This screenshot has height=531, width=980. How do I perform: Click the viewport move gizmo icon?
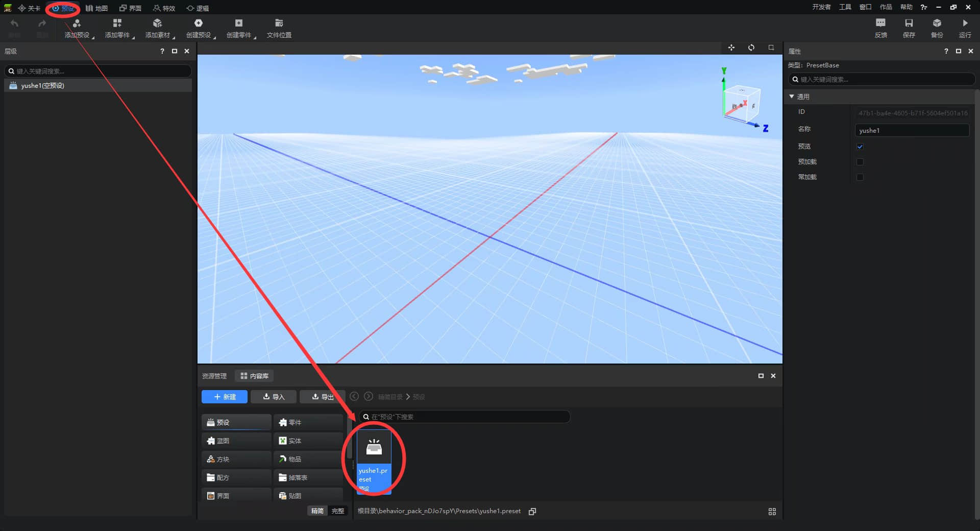coord(731,47)
